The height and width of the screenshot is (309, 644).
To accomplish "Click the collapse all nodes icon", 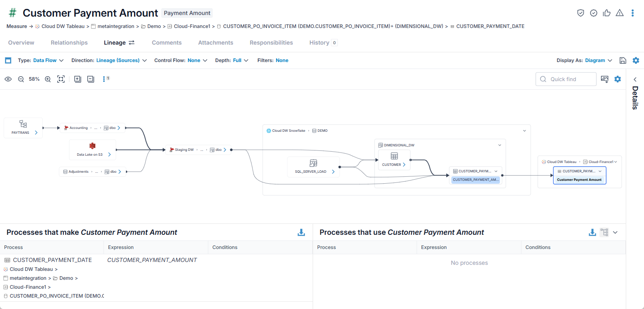I will point(91,79).
